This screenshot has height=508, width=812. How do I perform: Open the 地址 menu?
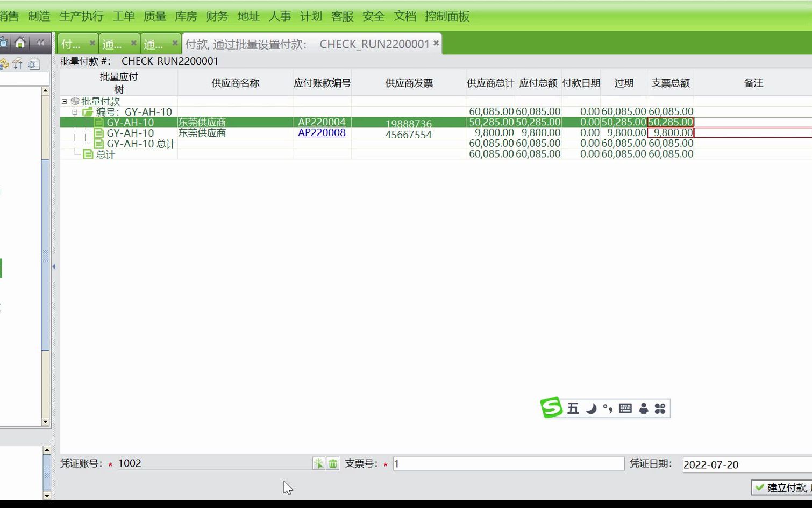point(248,16)
